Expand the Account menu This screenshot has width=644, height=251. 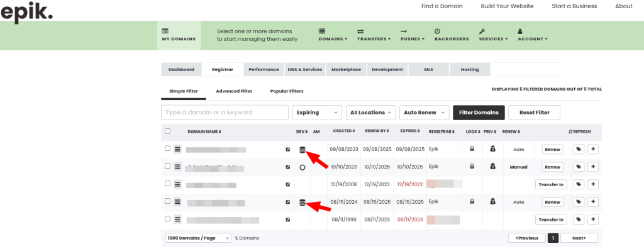533,35
